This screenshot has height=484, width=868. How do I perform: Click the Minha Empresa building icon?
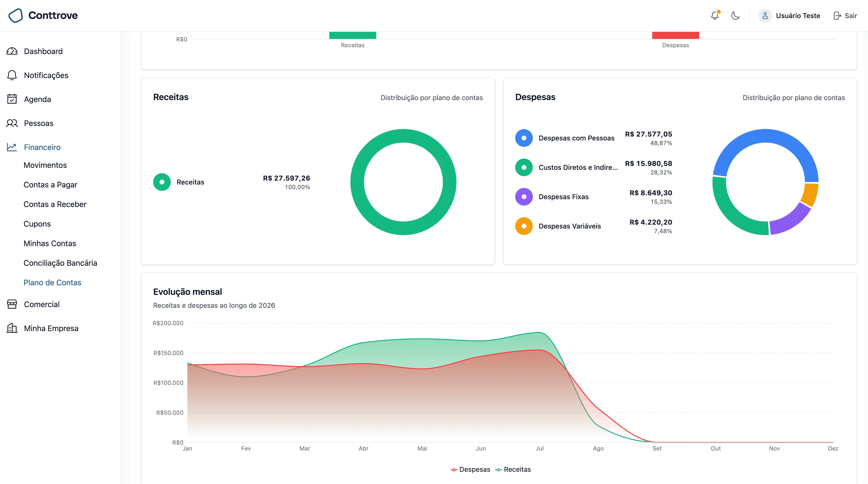point(12,328)
